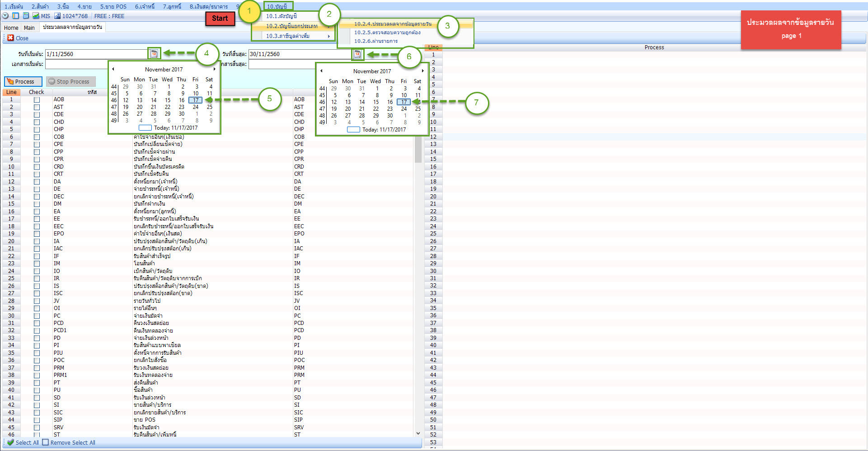868x451 pixels.
Task: Click the FREE : FREE toolbar label
Action: pos(109,16)
